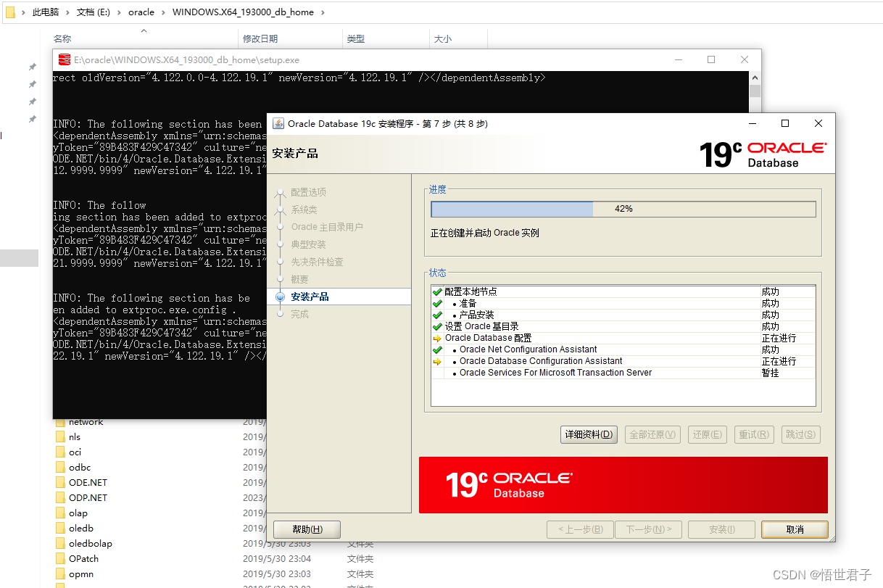Click the 42% installation progress bar
The width and height of the screenshot is (883, 588).
pos(623,209)
